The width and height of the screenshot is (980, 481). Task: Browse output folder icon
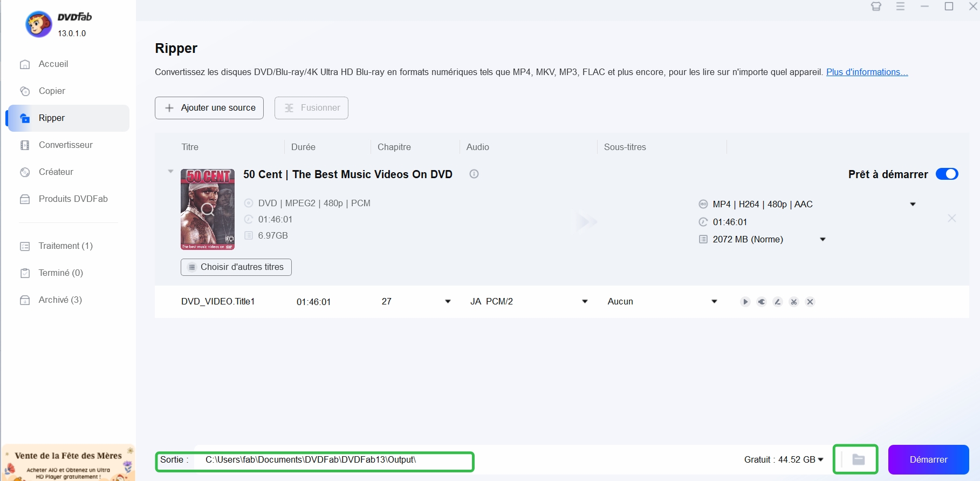click(858, 459)
